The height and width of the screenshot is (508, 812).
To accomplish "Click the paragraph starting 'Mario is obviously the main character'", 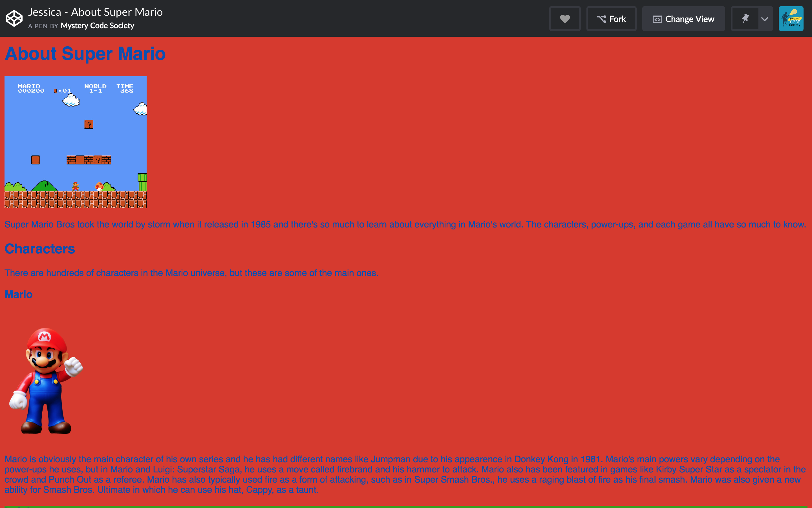I will coord(405,474).
